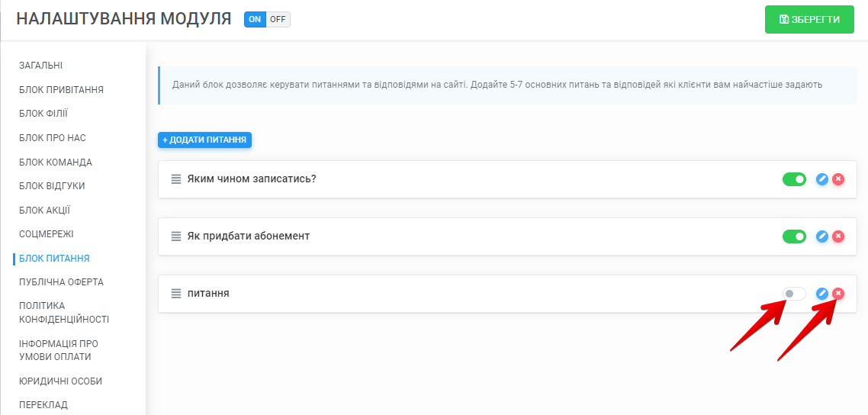Edit the "Як придбати абонемент" question

822,236
